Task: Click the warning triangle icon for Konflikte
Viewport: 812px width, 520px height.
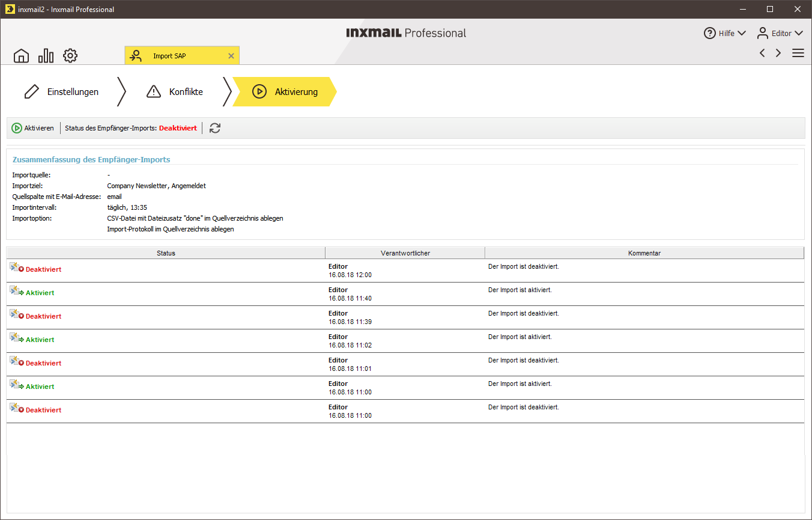Action: 154,92
